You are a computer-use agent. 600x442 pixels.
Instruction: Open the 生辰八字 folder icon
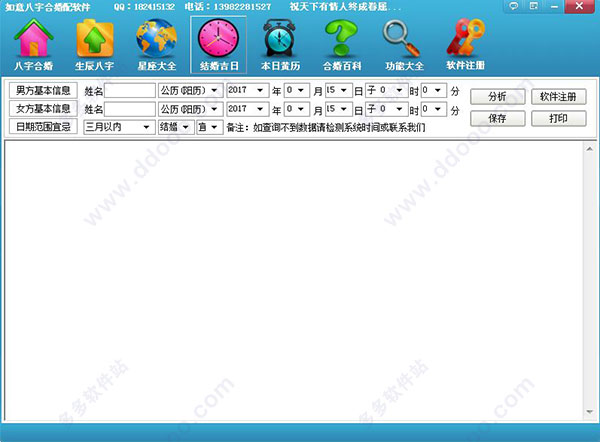[x=95, y=45]
